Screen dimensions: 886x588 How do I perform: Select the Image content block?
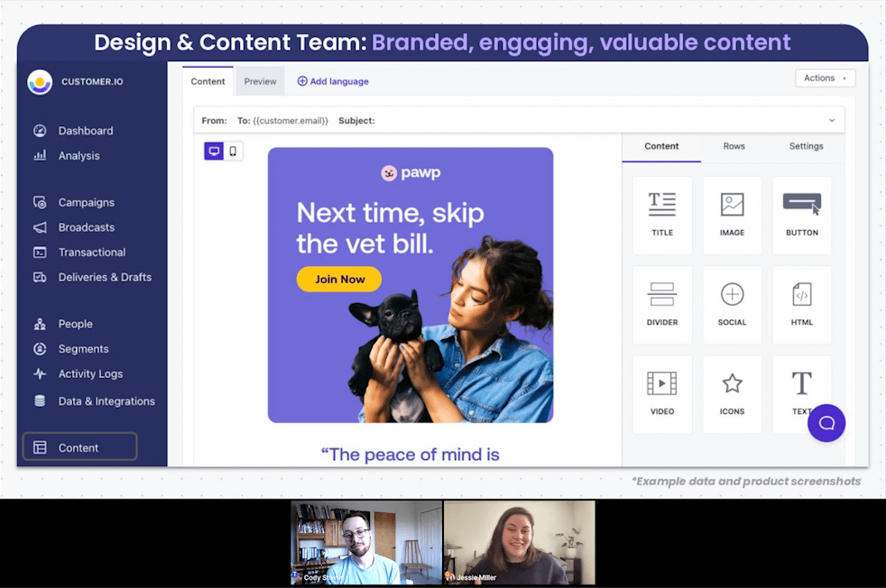pos(732,215)
